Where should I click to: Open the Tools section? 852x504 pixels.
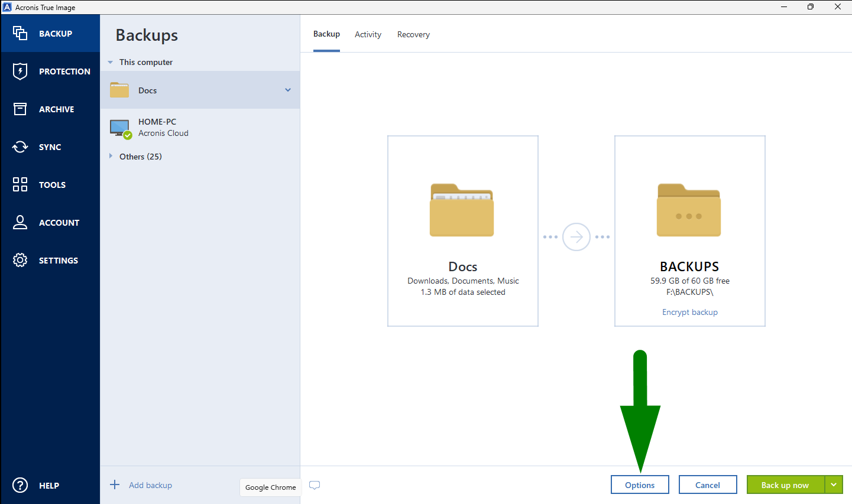pos(50,185)
